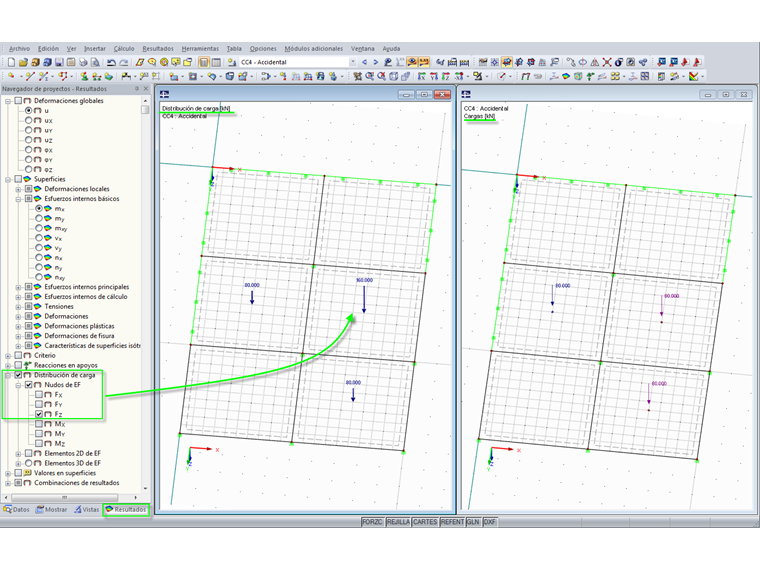
Task: Open the CC4 - Accidental load case dropdown
Action: point(353,62)
